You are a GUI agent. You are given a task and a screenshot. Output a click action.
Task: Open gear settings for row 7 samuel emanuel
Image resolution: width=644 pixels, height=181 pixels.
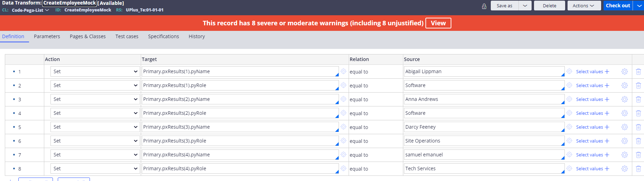[x=625, y=155]
